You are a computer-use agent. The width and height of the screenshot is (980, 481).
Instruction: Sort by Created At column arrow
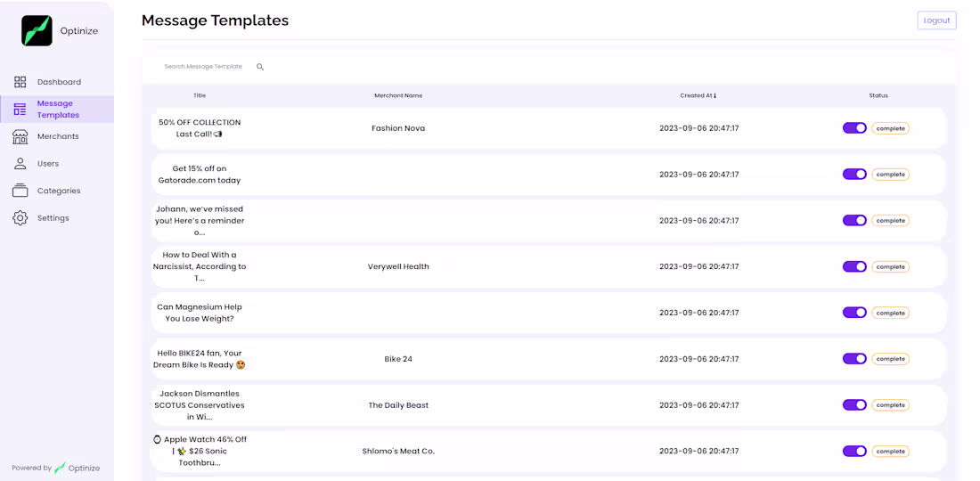(x=715, y=95)
